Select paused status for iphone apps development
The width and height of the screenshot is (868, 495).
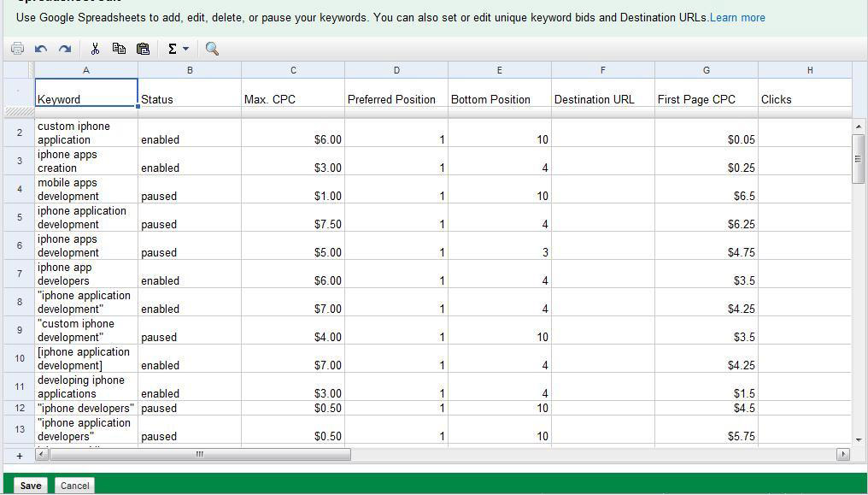(x=190, y=246)
